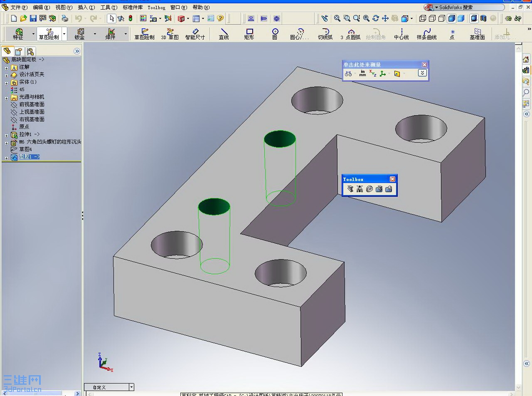The height and width of the screenshot is (396, 532).
Task: Open the View Orientation dropdown arrow
Action: pyautogui.click(x=412, y=18)
